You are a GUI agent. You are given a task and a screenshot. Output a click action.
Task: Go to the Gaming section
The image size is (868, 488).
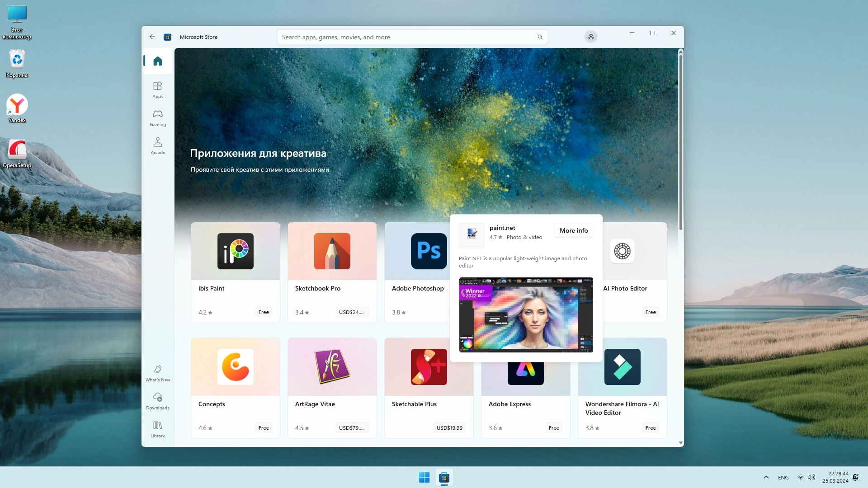point(158,117)
